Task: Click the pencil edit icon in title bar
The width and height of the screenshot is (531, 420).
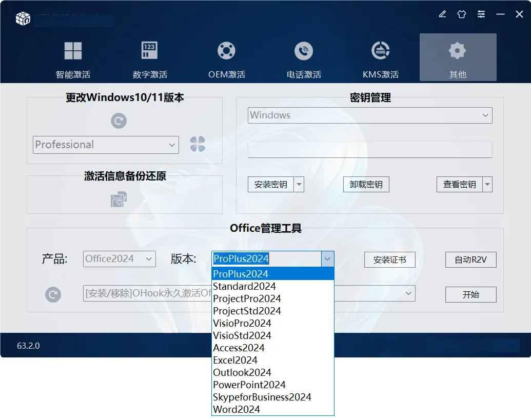Action: tap(442, 14)
